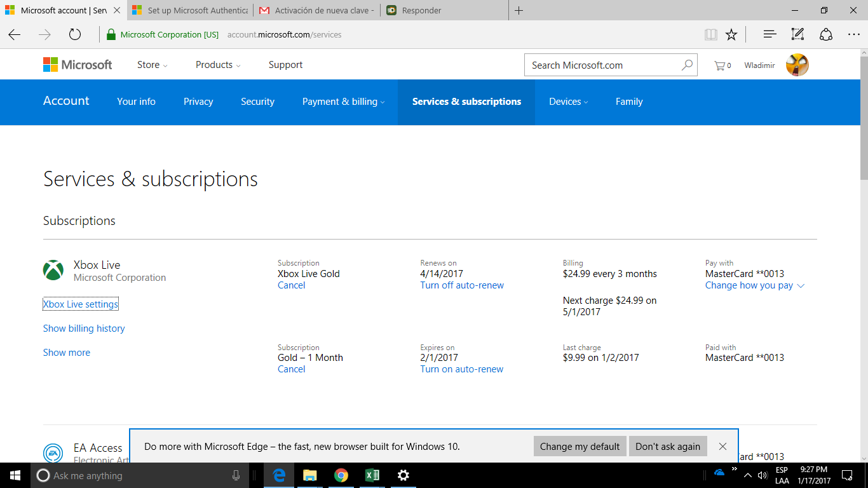Screen dimensions: 868x488
Task: Go back with the browser back arrow
Action: pyautogui.click(x=15, y=34)
